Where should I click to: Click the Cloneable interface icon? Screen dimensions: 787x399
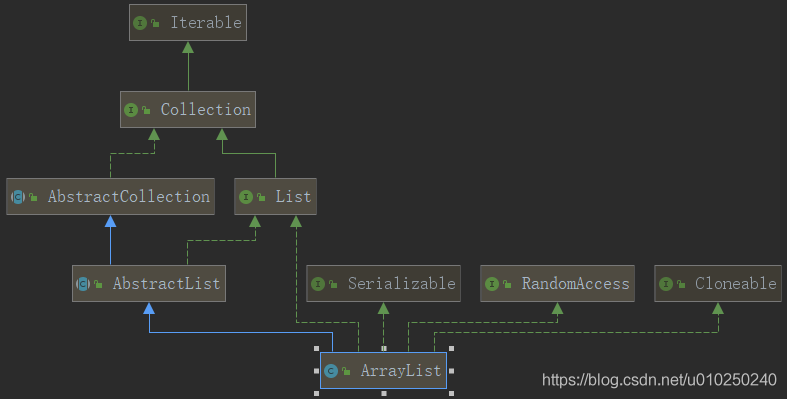pyautogui.click(x=666, y=284)
